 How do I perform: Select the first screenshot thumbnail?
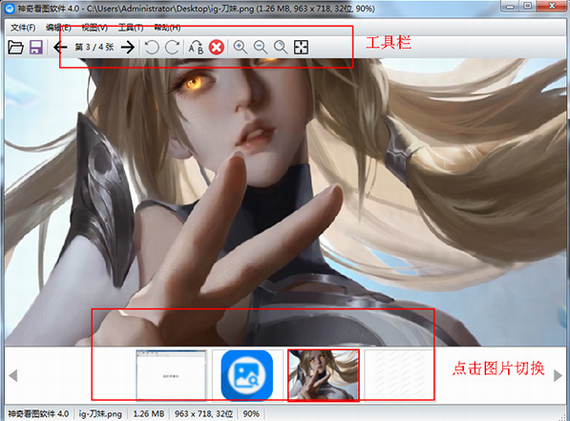coord(171,375)
